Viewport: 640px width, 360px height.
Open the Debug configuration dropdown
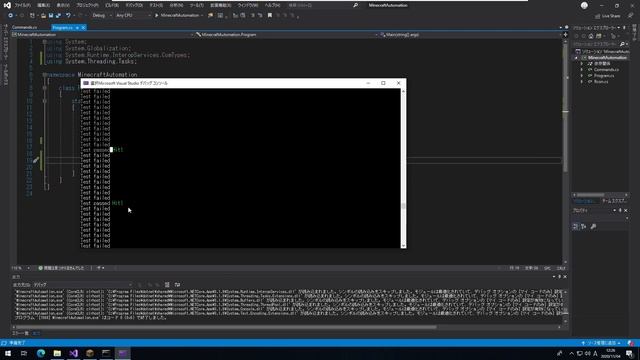[x=101, y=16]
